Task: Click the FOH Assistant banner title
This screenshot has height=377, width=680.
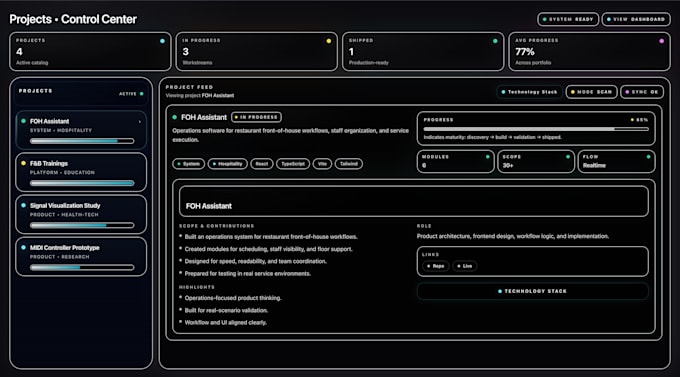Action: tap(209, 206)
